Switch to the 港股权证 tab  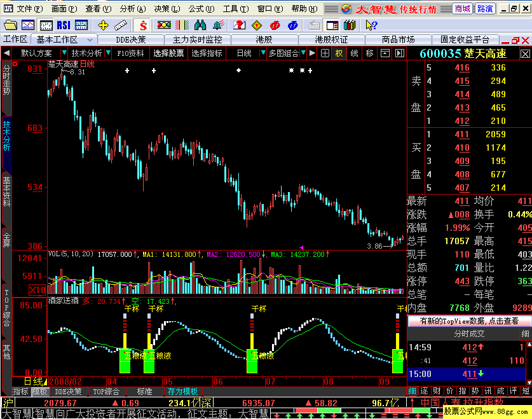331,39
